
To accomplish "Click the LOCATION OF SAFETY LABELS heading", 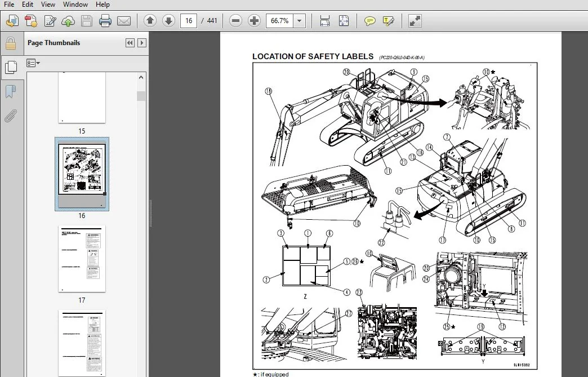I will 313,57.
